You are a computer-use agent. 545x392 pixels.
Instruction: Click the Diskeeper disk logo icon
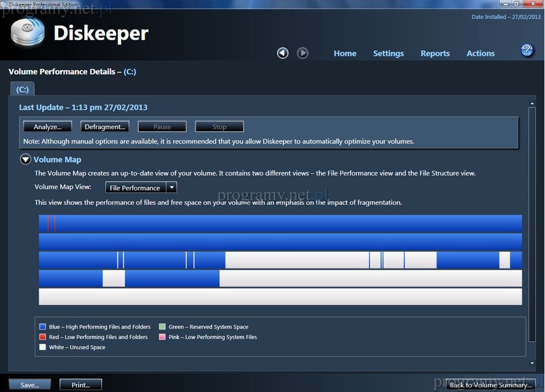pyautogui.click(x=27, y=33)
